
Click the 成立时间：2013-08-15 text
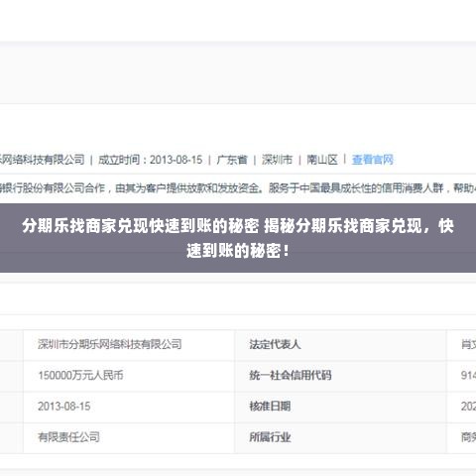tap(151, 160)
